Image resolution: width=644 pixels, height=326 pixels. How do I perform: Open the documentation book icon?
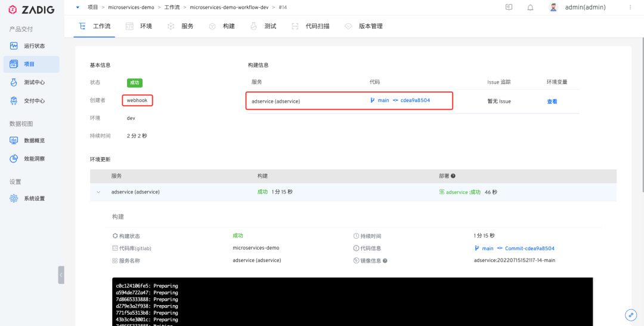coord(509,7)
